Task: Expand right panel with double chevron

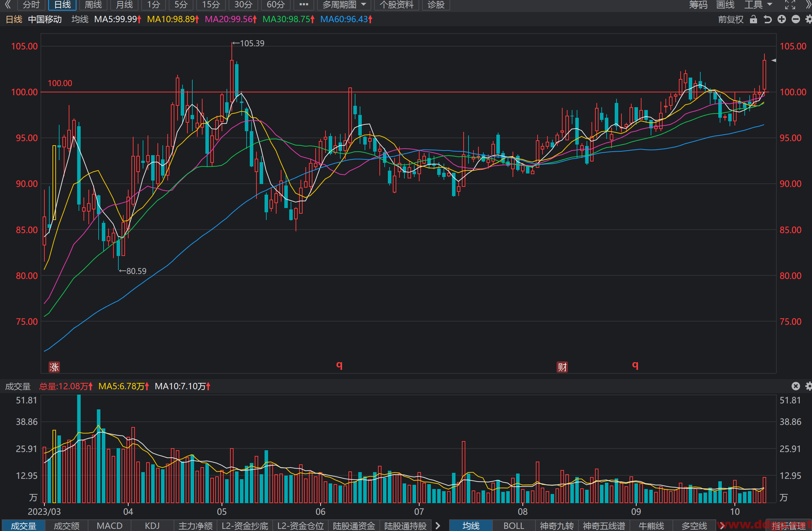Action: tap(808, 5)
